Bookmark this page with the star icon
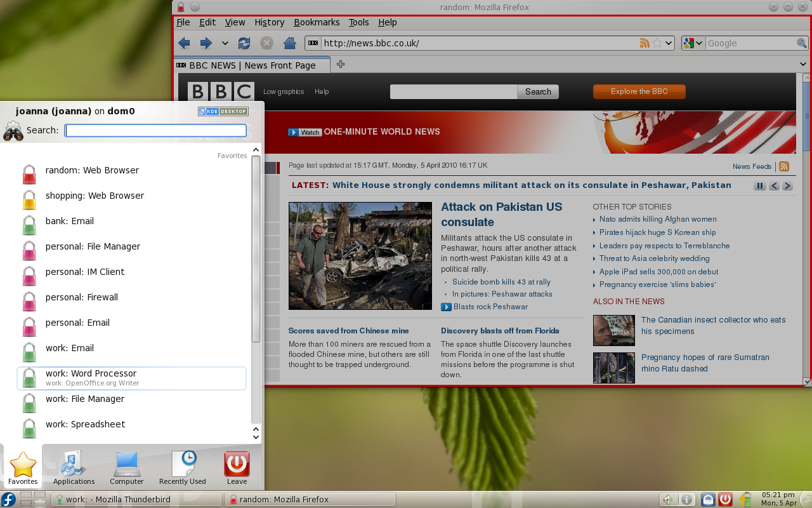 tap(657, 43)
